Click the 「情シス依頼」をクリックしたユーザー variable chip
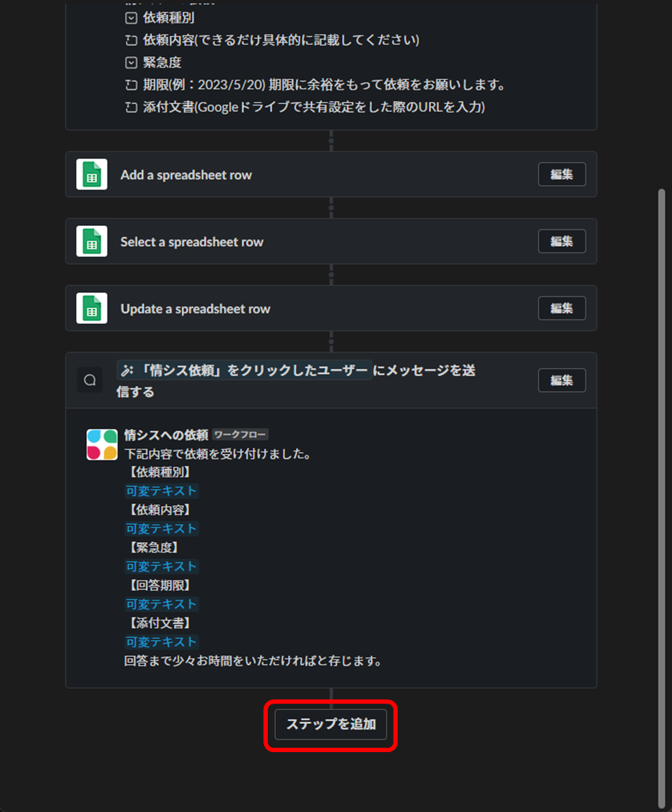This screenshot has height=812, width=672. point(245,370)
